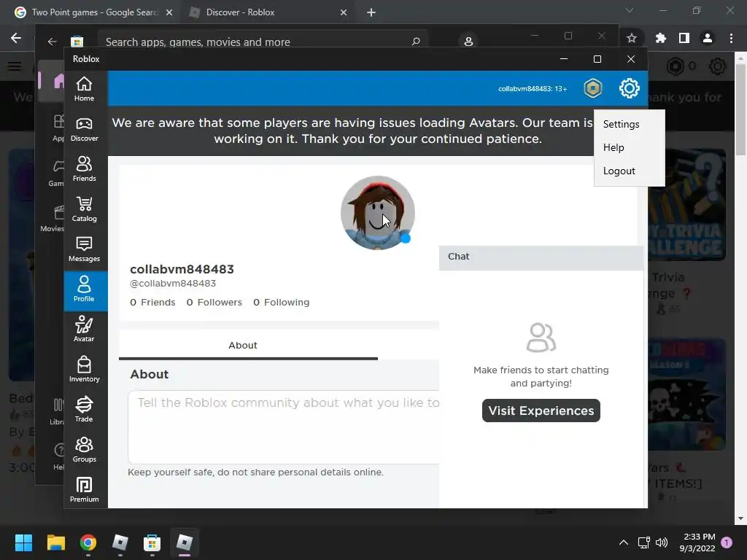Open Inventory in Roblox sidebar

click(85, 370)
